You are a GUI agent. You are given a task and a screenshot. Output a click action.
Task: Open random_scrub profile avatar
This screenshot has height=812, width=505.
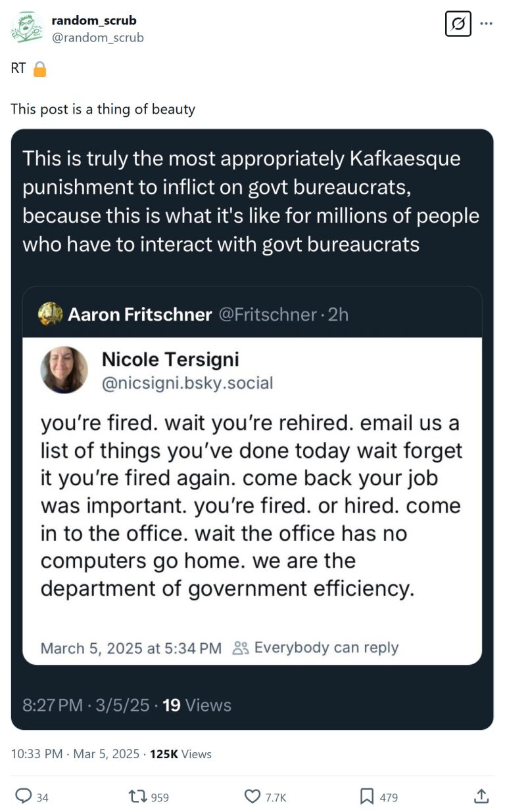27,28
